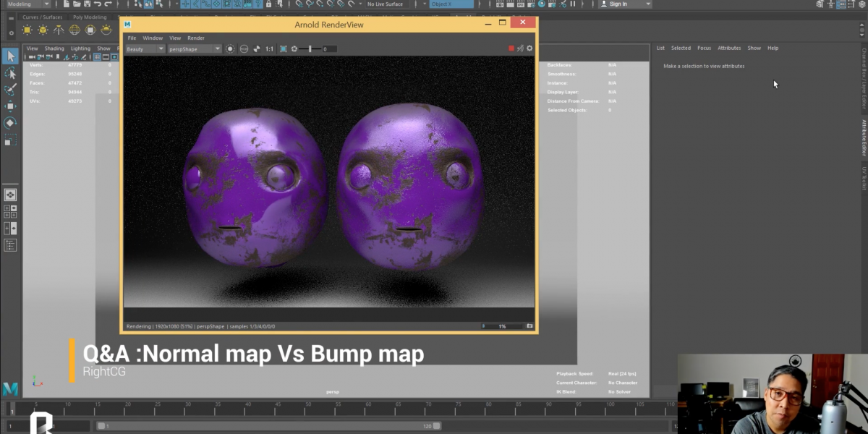The image size is (868, 434).
Task: Click the crop region icon in RenderView
Action: click(283, 49)
